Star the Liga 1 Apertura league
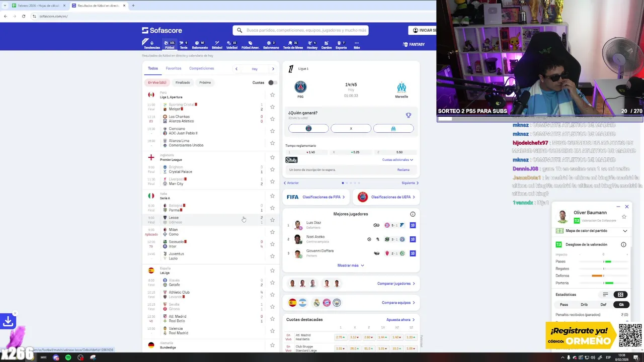The width and height of the screenshot is (644, 362). [x=272, y=95]
